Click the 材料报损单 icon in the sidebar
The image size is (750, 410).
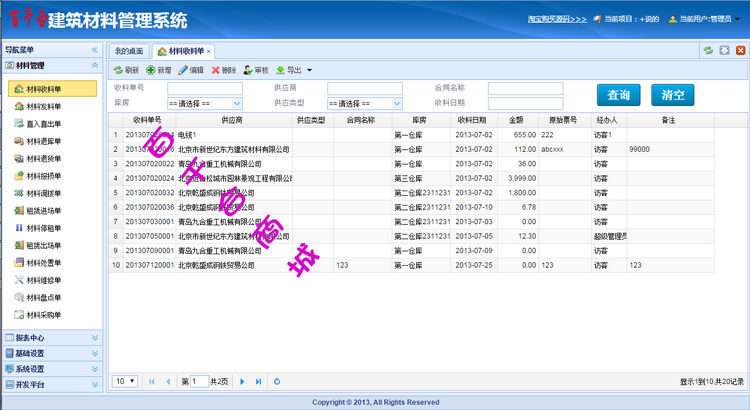pyautogui.click(x=19, y=176)
